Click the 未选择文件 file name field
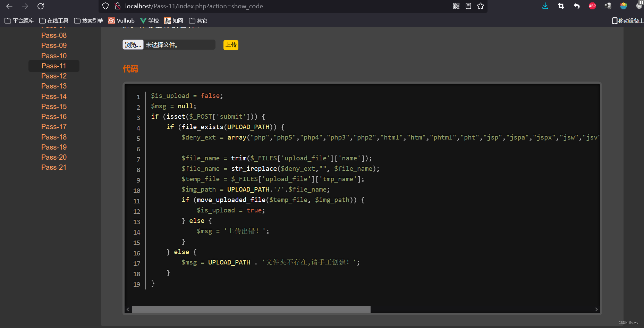644x328 pixels. [180, 45]
